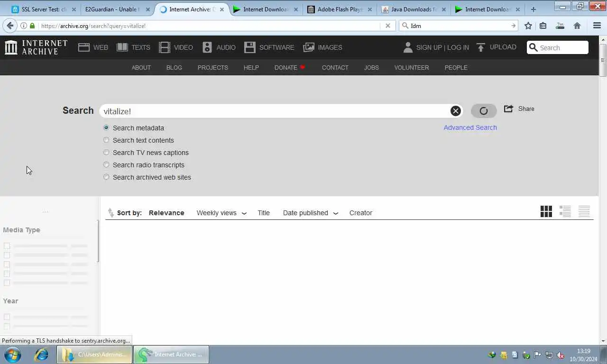Bookmark this page with the star
607x364 pixels.
pyautogui.click(x=528, y=26)
